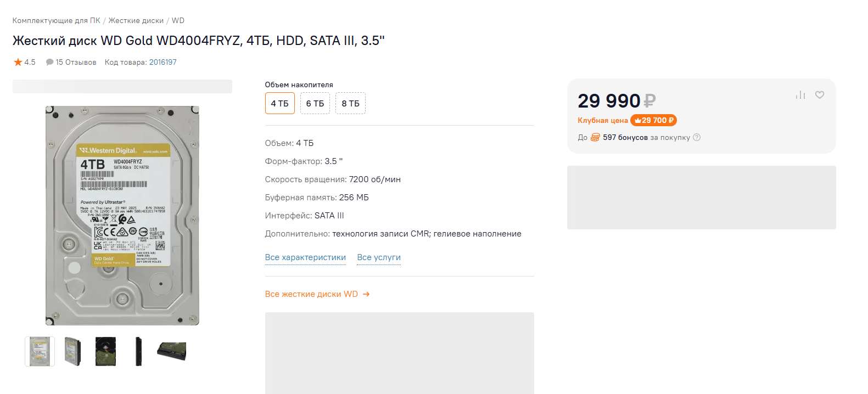Viewport: 868px width, 394px height.
Task: Click the crown club price badge
Action: pyautogui.click(x=653, y=120)
